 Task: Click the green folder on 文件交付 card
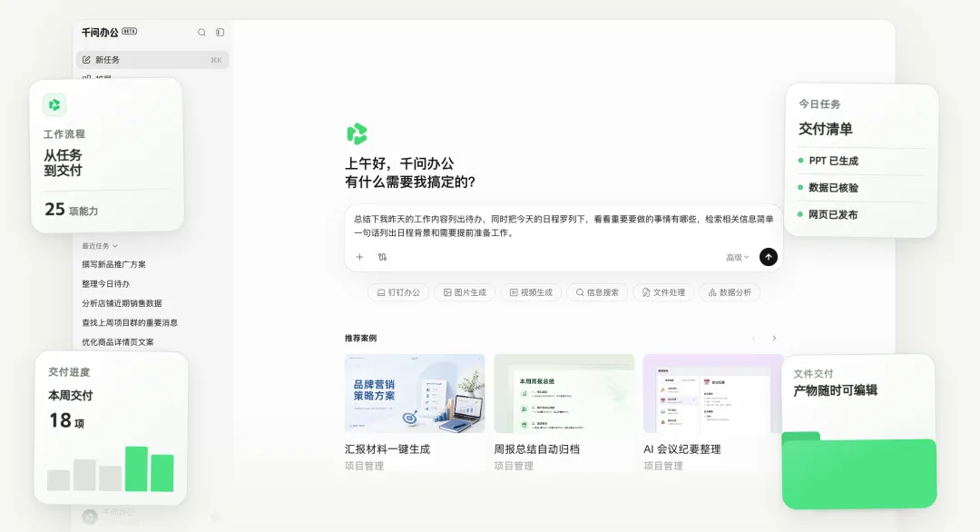[x=858, y=470]
